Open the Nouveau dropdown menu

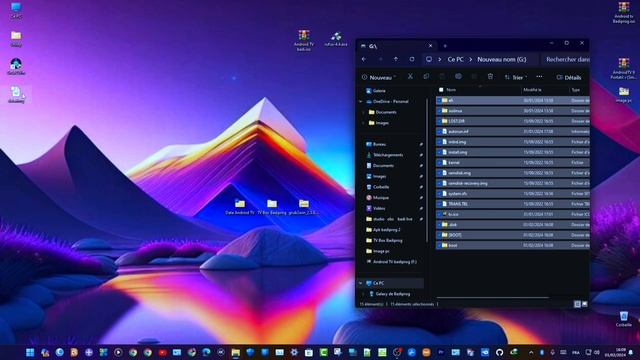coord(379,77)
